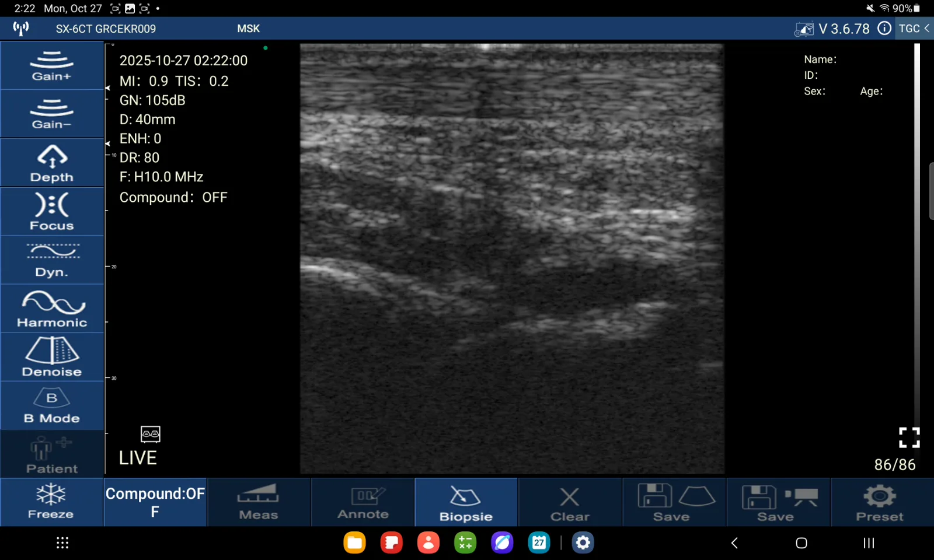Open the Android app drawer grid
This screenshot has height=560, width=934.
(x=62, y=543)
